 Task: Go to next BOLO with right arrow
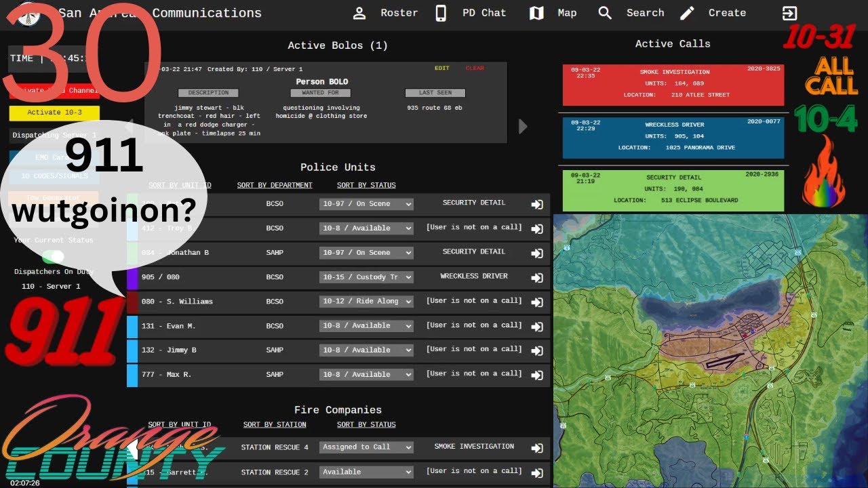point(523,126)
